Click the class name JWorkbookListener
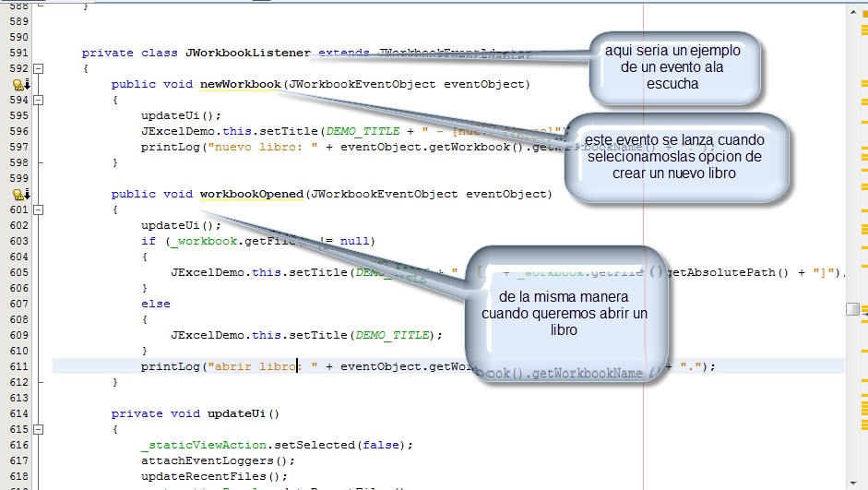The image size is (868, 490). [x=248, y=53]
